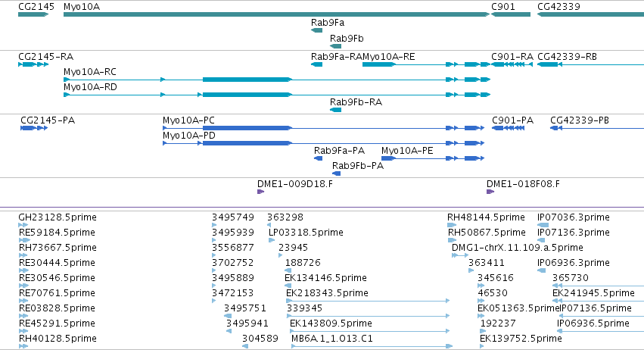Image resolution: width=644 pixels, height=350 pixels.
Task: Click EST RE30444.5prime
Action: [57, 263]
